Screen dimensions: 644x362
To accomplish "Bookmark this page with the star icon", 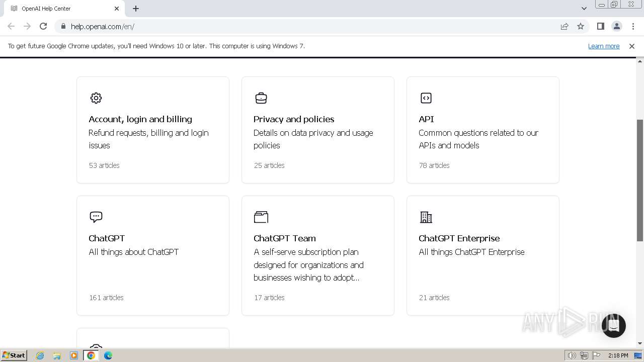I will (581, 26).
